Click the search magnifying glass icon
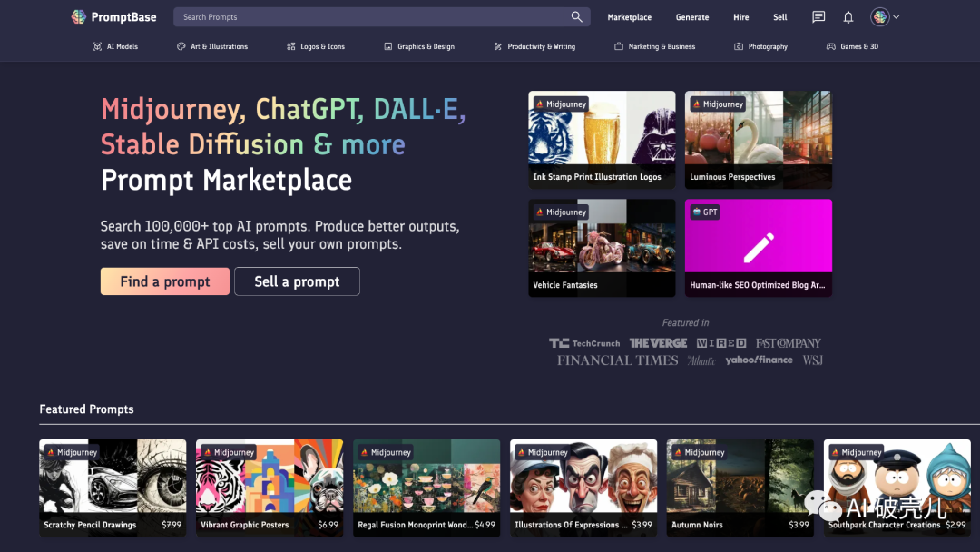 pos(576,16)
